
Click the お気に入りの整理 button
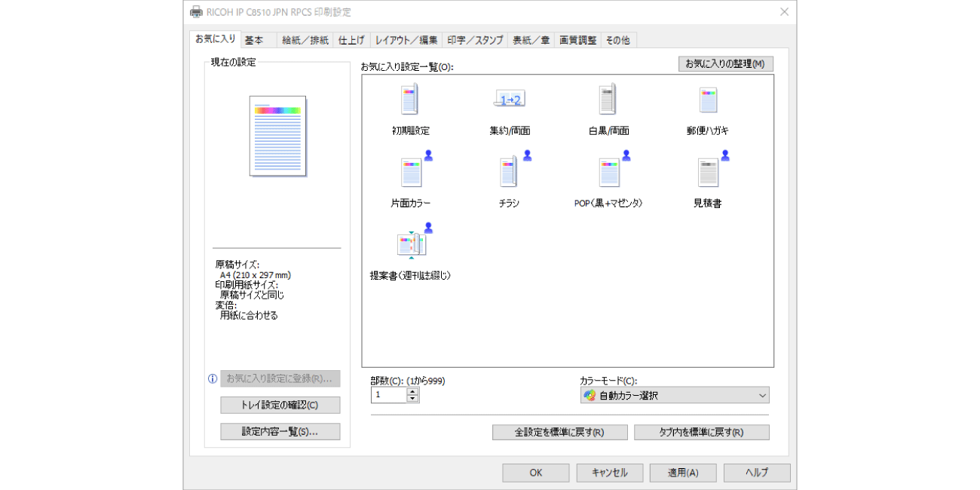tap(725, 64)
